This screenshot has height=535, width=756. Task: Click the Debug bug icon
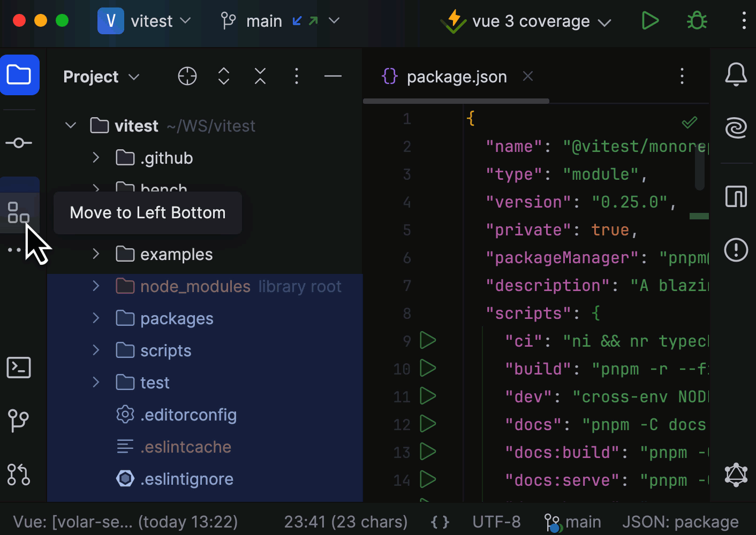697,21
